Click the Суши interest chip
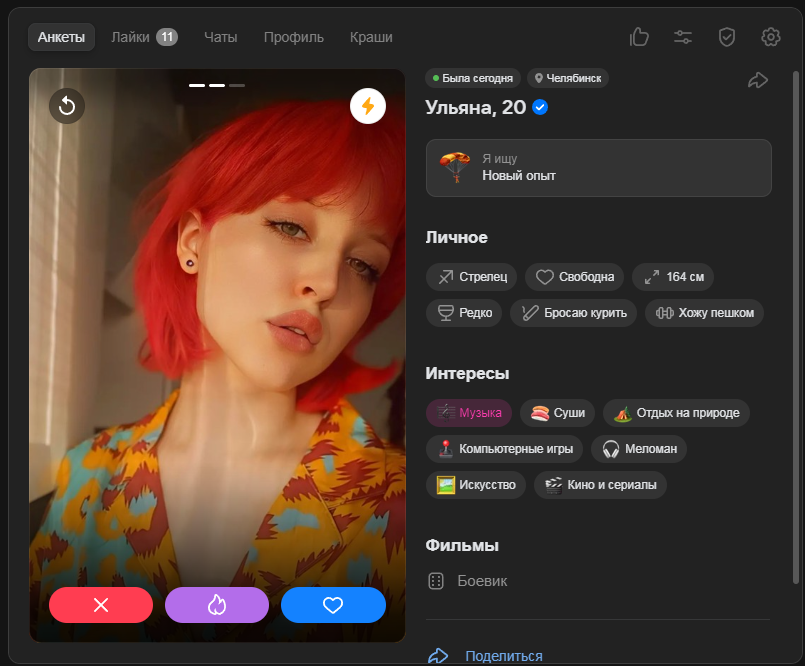The width and height of the screenshot is (805, 666). (557, 413)
